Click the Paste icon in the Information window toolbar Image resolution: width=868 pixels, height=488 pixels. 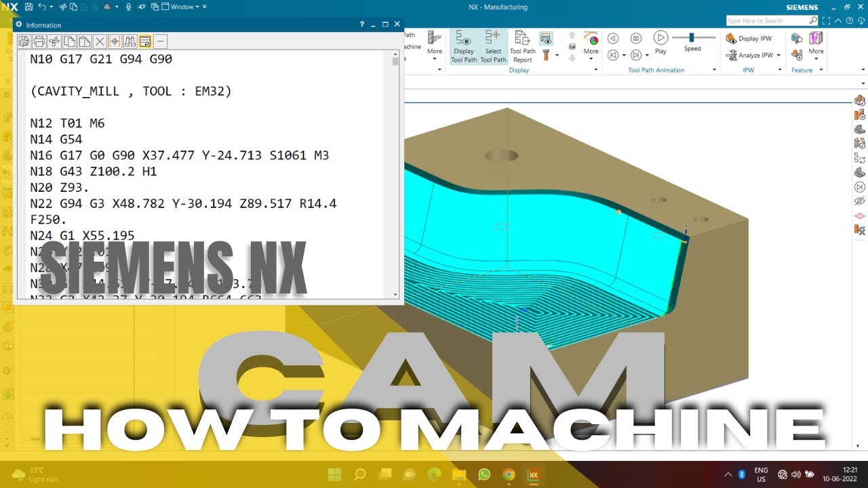tap(84, 41)
